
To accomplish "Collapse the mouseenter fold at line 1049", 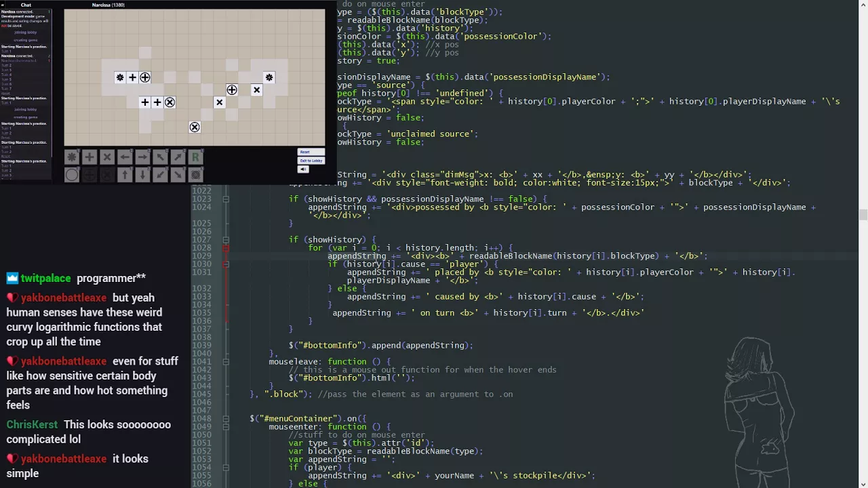I will pos(226,427).
